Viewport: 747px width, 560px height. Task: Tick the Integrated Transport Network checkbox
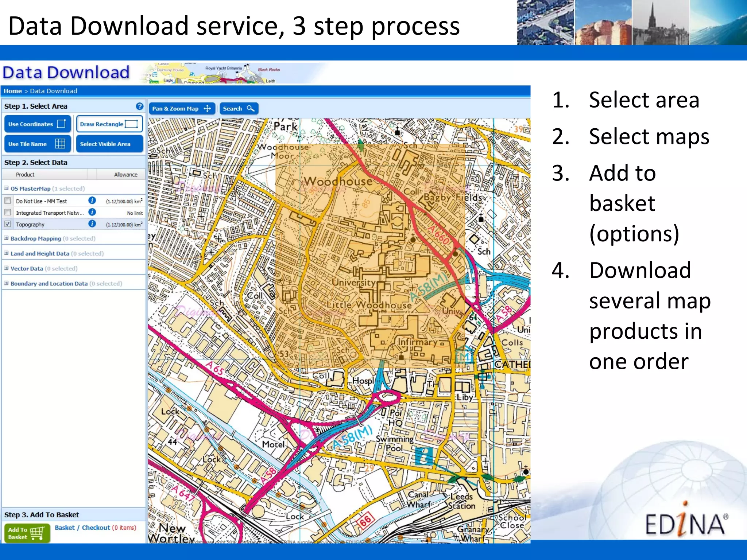(8, 212)
